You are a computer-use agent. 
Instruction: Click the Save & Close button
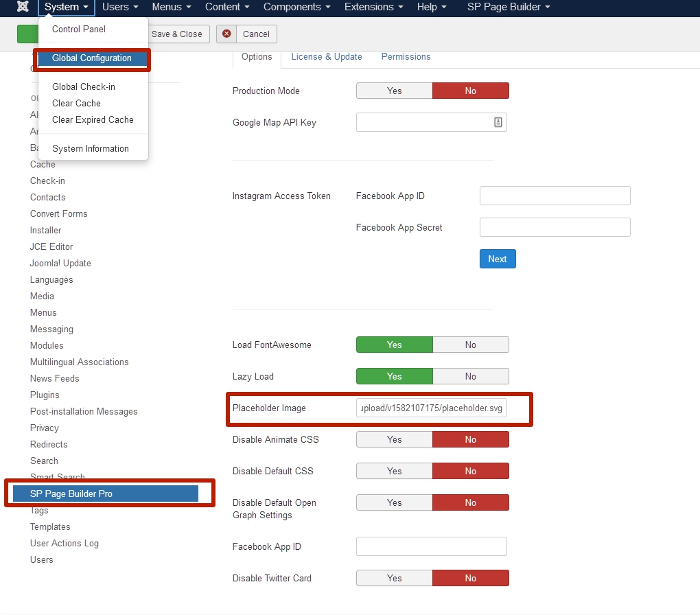tap(177, 34)
